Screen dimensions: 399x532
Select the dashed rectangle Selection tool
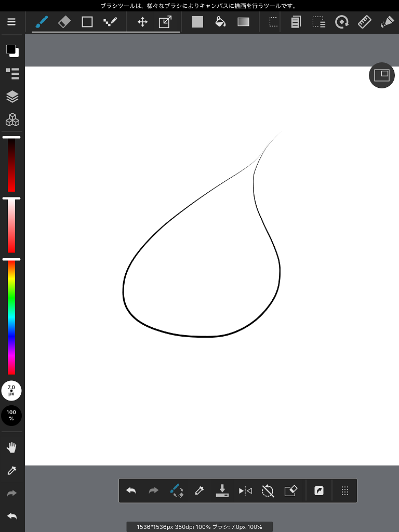[273, 22]
